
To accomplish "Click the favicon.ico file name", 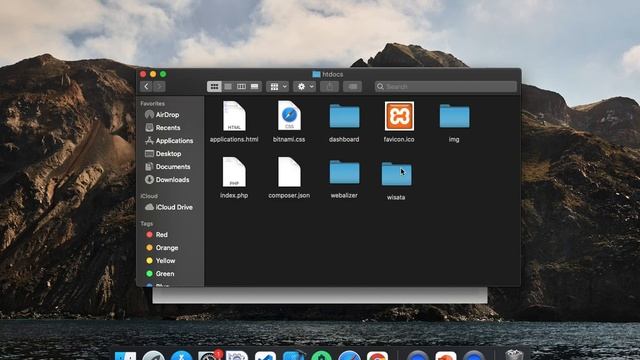I will [399, 140].
